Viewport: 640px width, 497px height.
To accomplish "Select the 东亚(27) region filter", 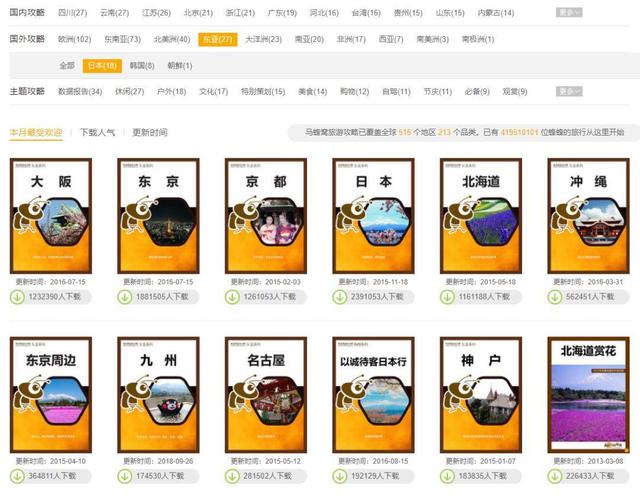I will pos(218,39).
